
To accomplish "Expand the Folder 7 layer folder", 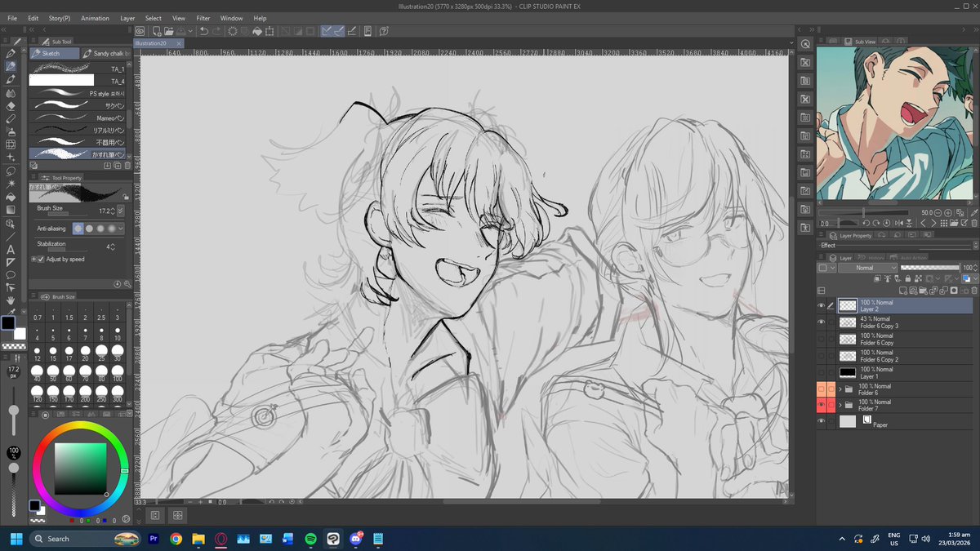I will click(840, 406).
